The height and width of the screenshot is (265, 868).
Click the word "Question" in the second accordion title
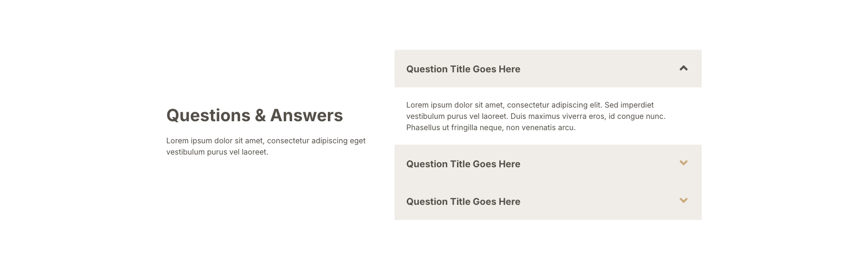click(426, 164)
